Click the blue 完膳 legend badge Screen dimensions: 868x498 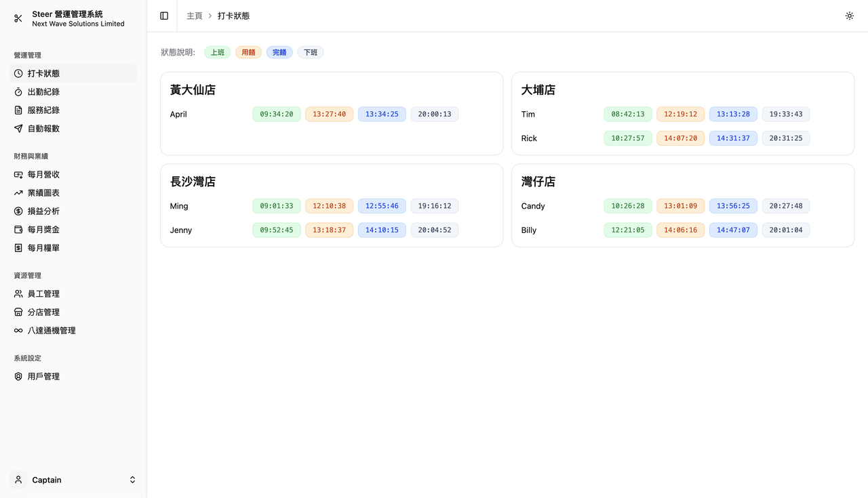279,52
